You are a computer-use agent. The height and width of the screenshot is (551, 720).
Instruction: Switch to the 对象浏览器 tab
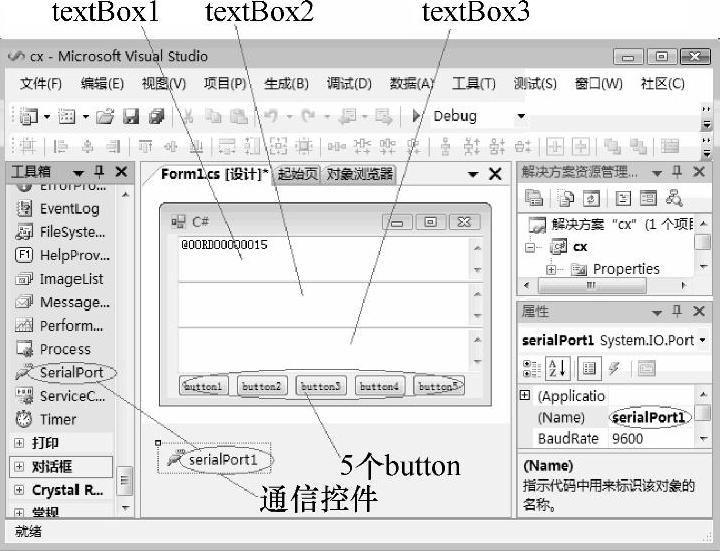point(360,174)
